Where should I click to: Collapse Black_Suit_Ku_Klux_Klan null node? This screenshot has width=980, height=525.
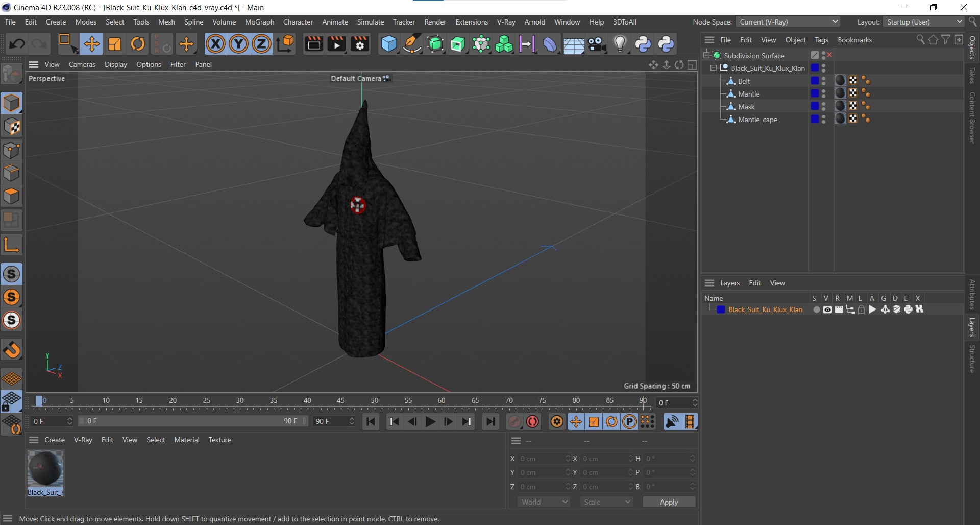coord(714,68)
